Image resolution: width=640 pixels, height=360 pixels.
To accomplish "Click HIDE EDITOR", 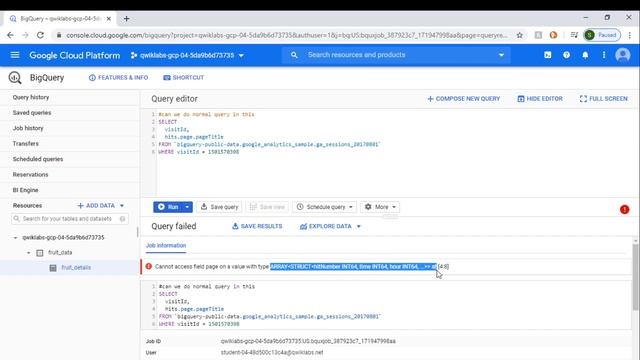I will click(540, 99).
